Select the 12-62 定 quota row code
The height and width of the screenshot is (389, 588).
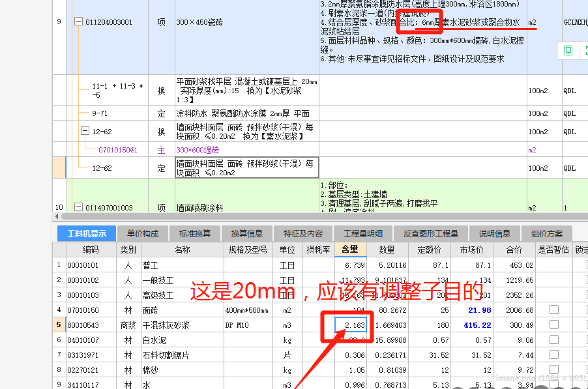point(102,168)
